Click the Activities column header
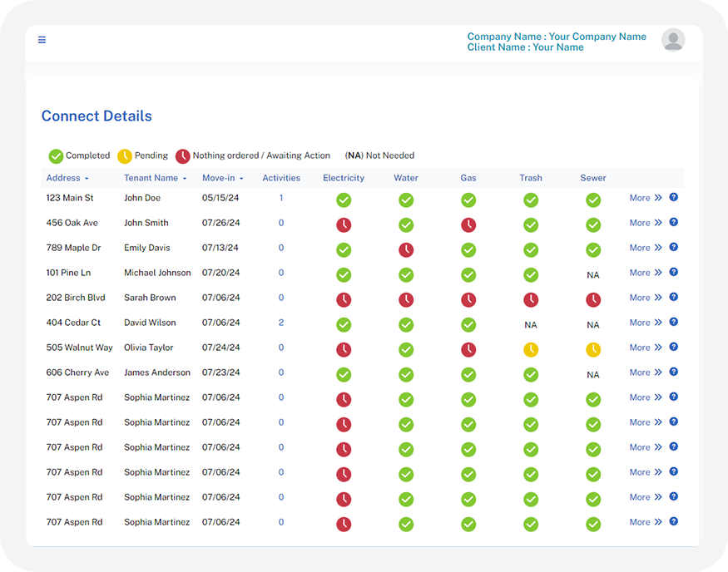728x572 pixels. (281, 178)
